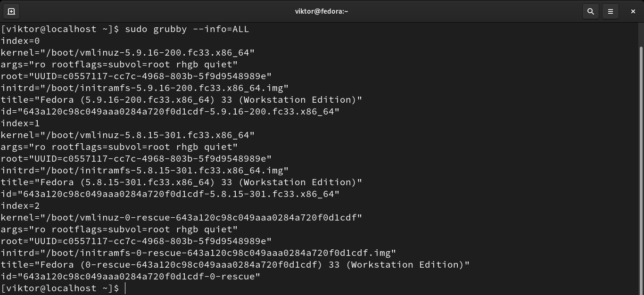Close the terminal window
Viewport: 644px width, 295px height.
click(x=633, y=11)
